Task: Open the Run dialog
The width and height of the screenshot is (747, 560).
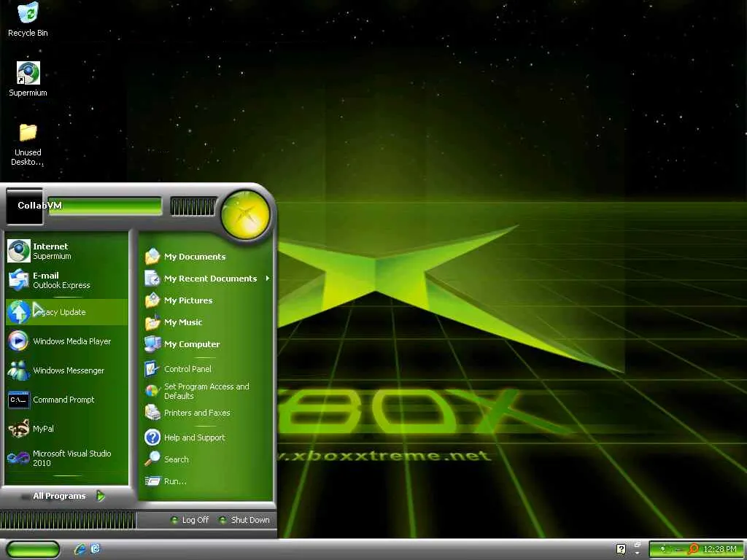Action: [206, 481]
